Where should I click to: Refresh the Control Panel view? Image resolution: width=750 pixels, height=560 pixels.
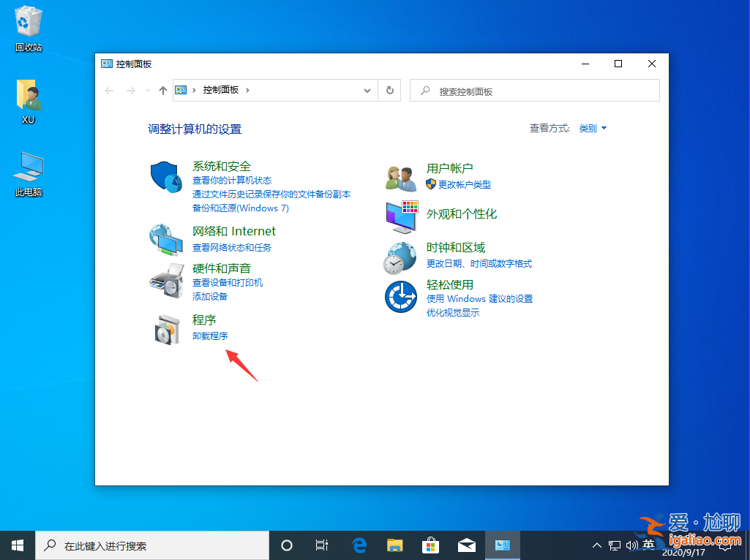coord(390,90)
